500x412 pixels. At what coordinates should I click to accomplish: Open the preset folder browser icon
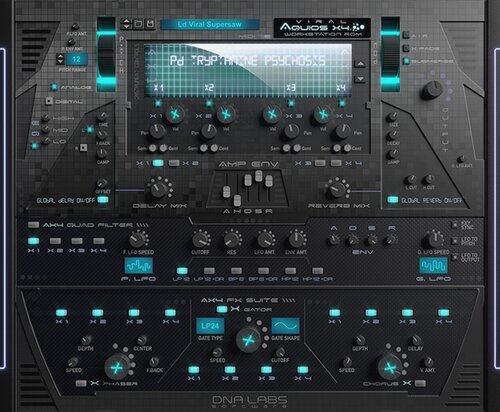[138, 24]
